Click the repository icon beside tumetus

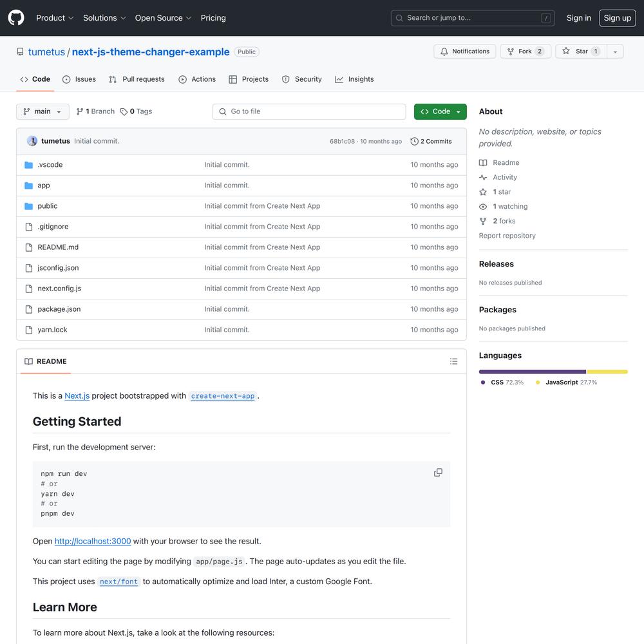click(x=20, y=52)
